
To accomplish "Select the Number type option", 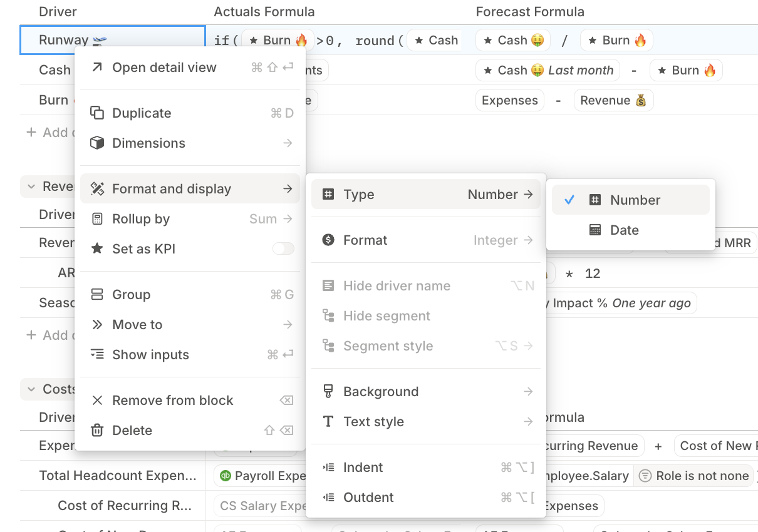I will pyautogui.click(x=631, y=200).
